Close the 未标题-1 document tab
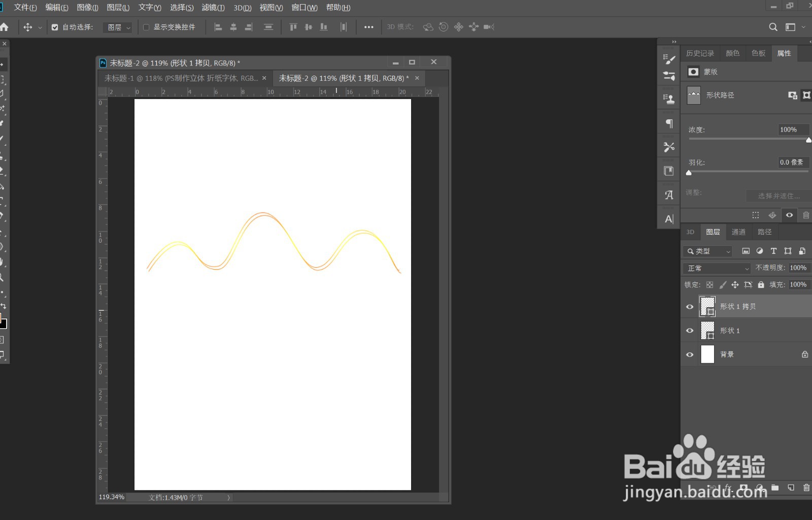This screenshot has height=520, width=812. pos(264,78)
